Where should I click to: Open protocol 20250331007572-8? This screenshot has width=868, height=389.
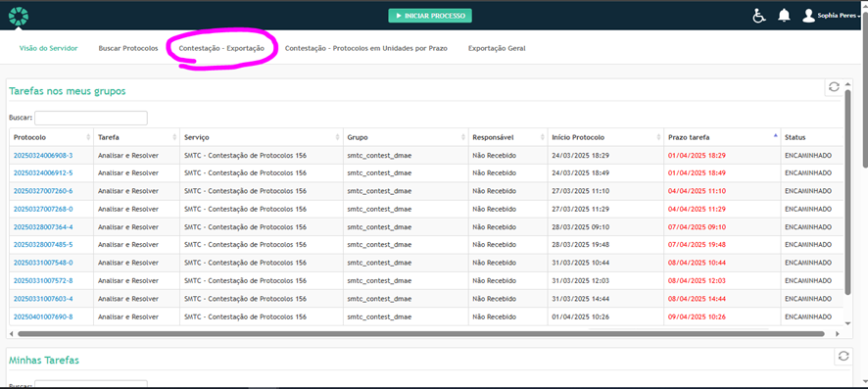(x=43, y=280)
